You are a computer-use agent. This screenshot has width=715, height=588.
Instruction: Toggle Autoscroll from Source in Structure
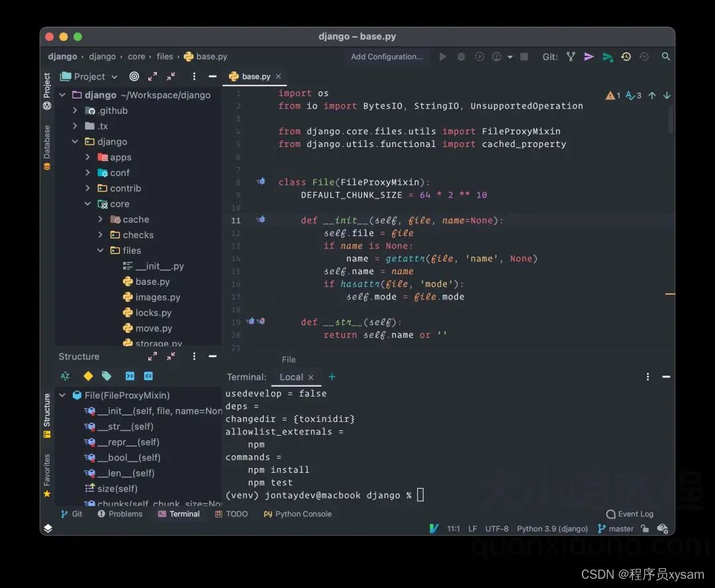click(x=148, y=376)
